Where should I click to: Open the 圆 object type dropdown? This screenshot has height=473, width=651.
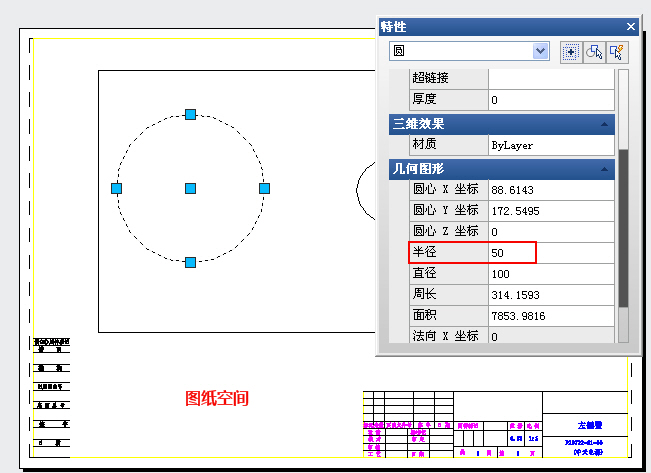pos(541,51)
